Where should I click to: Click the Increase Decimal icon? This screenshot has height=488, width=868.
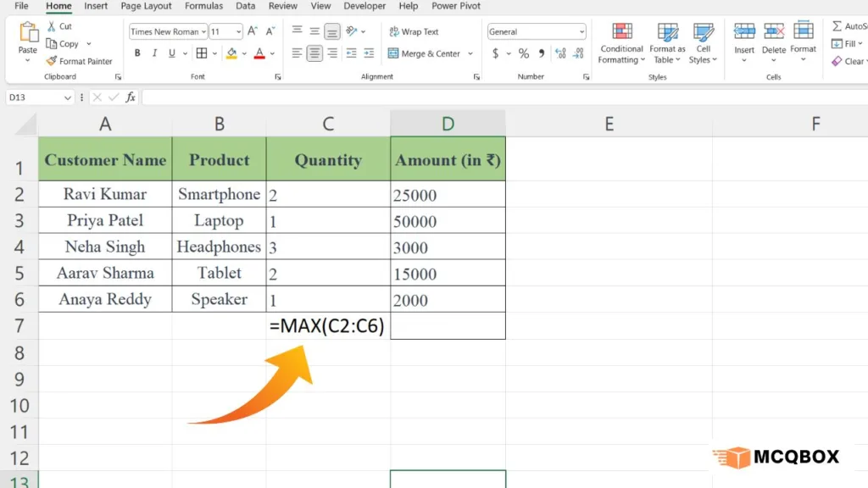tap(560, 53)
